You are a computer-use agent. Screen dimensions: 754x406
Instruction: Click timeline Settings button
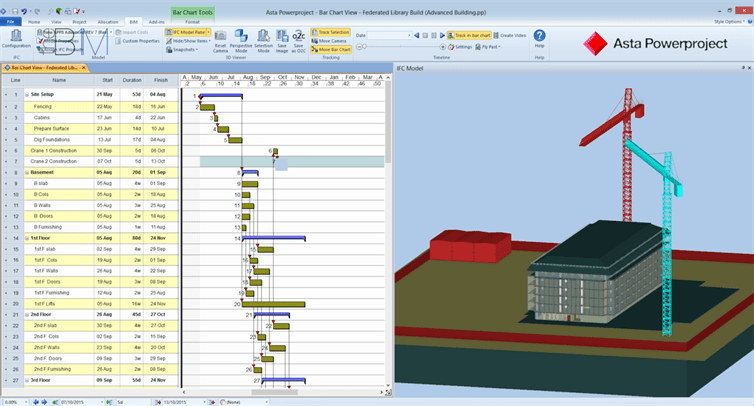click(460, 47)
